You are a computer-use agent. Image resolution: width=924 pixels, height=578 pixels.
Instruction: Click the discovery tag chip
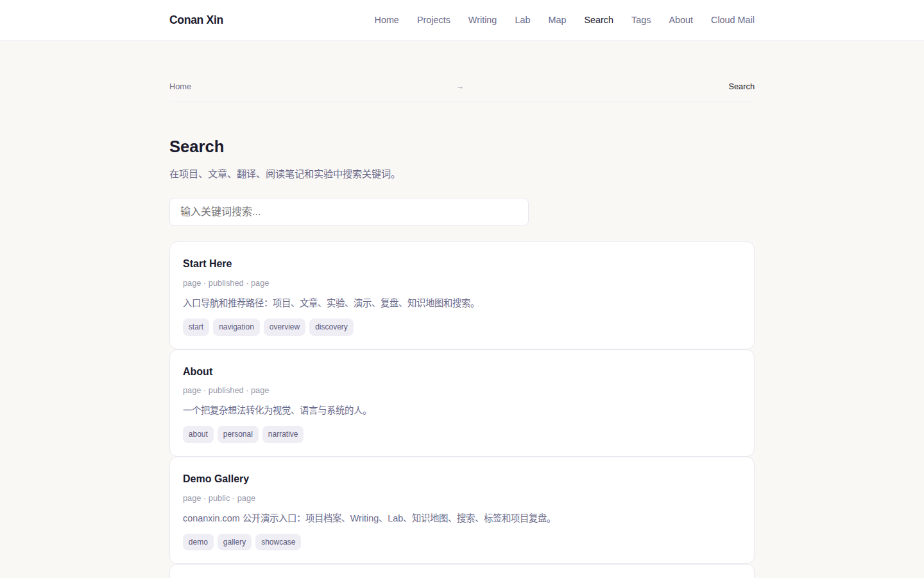point(331,327)
